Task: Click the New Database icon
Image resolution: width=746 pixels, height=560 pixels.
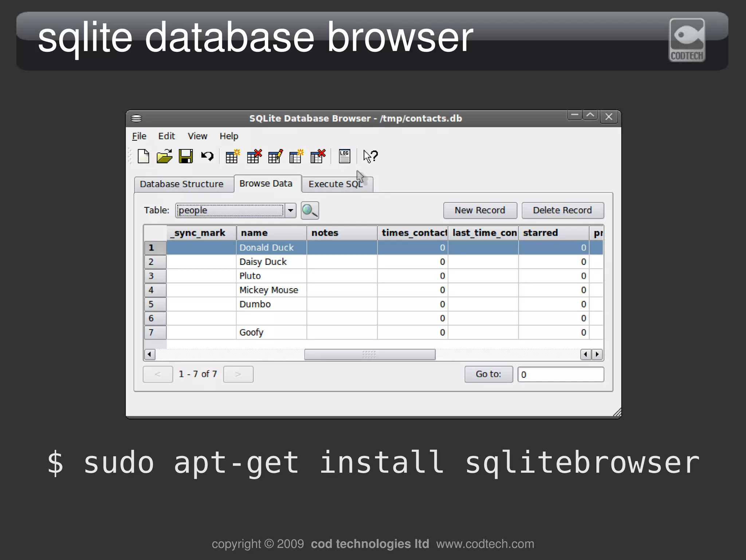Action: point(144,156)
